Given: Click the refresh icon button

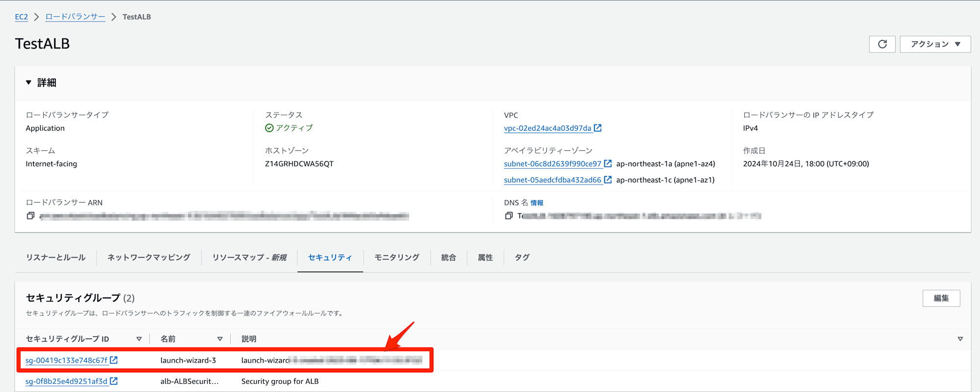Looking at the screenshot, I should coord(882,44).
